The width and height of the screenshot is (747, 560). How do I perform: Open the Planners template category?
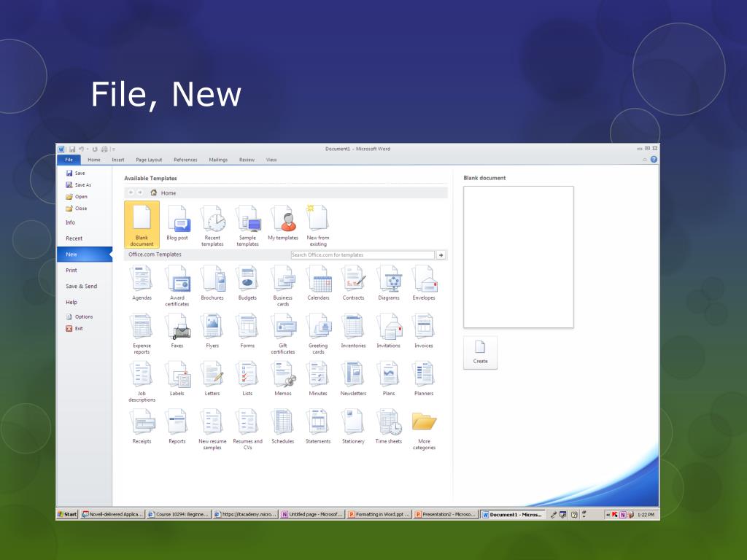pyautogui.click(x=424, y=378)
